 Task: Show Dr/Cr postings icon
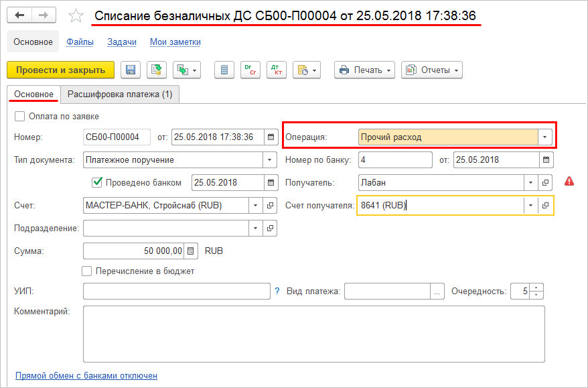[250, 70]
